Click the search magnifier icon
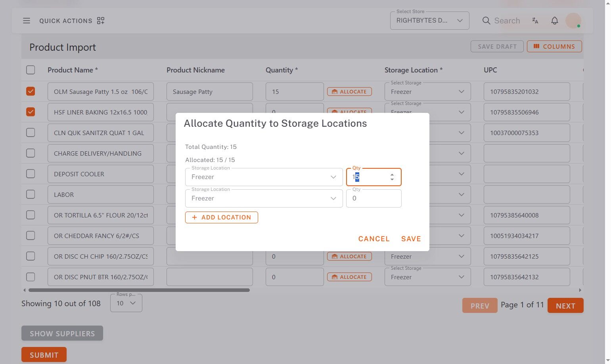This screenshot has height=364, width=611. point(486,21)
